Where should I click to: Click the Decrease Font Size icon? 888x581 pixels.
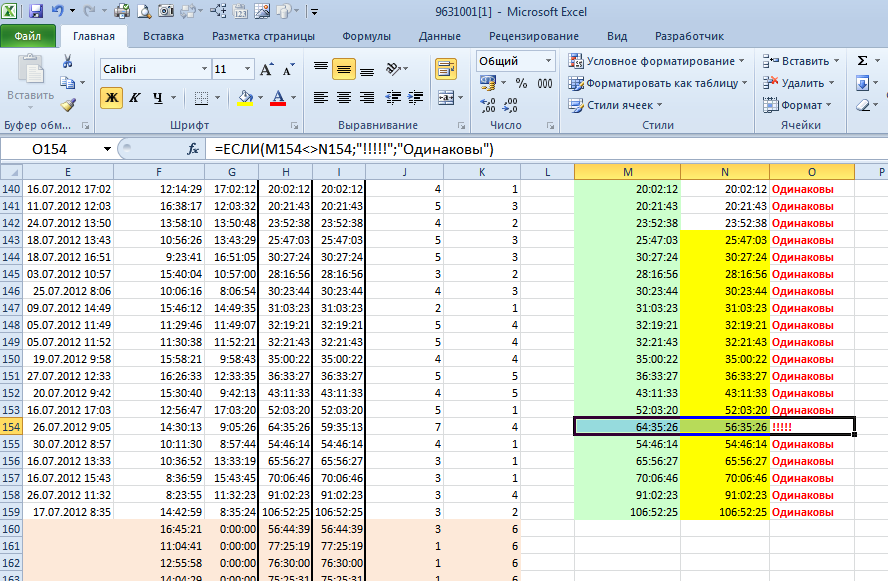[288, 69]
